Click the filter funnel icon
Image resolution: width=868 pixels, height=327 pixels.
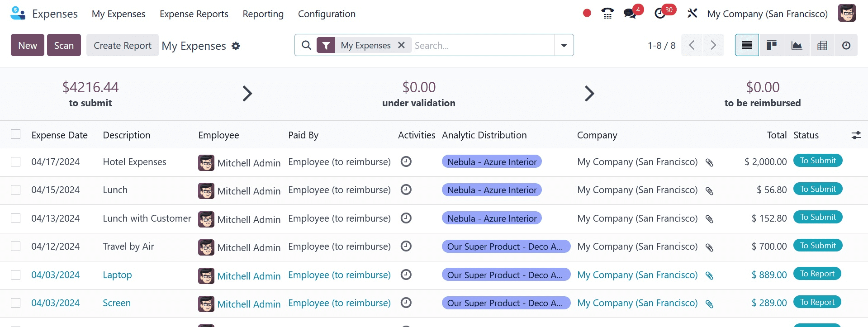tap(326, 45)
